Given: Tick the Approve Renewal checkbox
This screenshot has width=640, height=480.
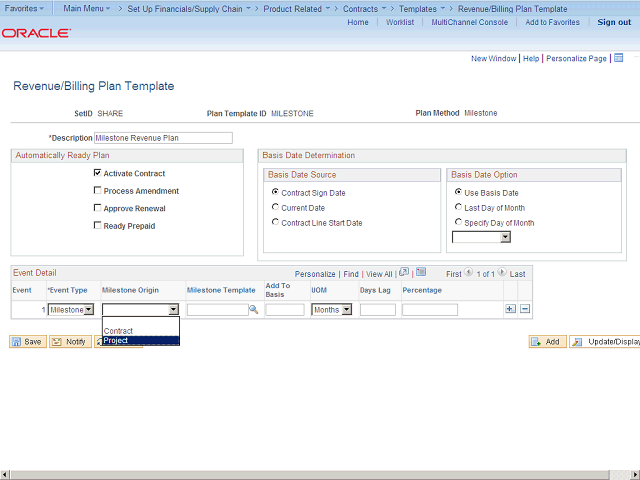Looking at the screenshot, I should point(97,208).
